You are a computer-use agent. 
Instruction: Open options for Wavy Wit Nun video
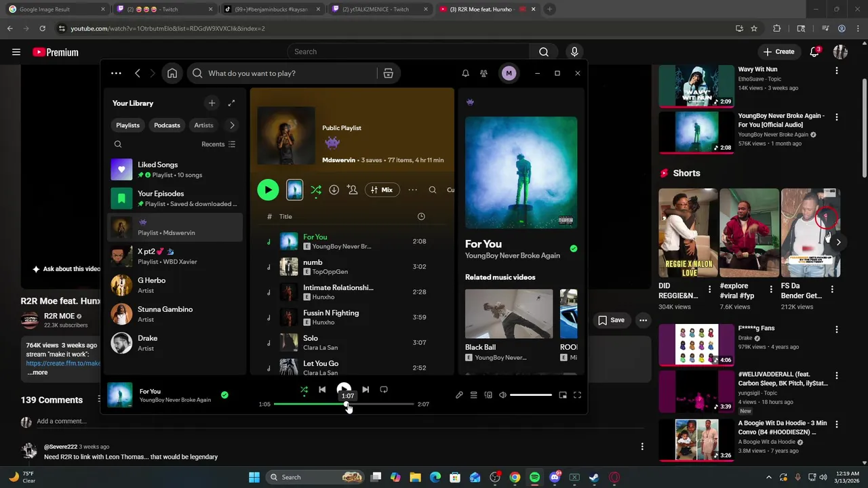[836, 70]
